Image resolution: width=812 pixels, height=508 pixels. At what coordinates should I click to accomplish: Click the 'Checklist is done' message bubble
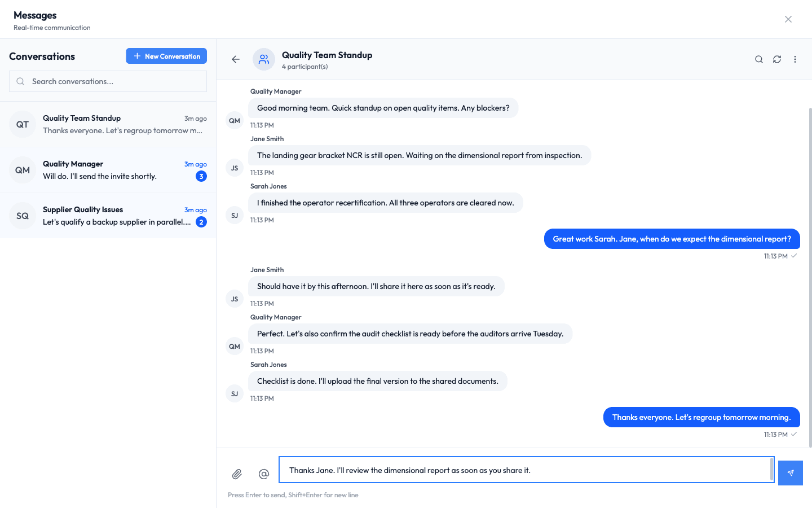[x=378, y=381]
